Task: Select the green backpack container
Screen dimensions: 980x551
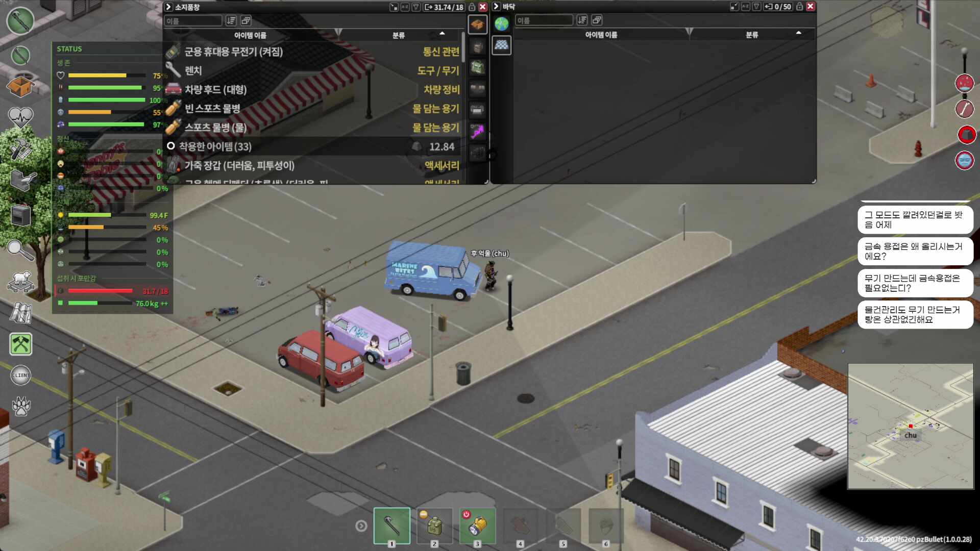Action: (477, 67)
